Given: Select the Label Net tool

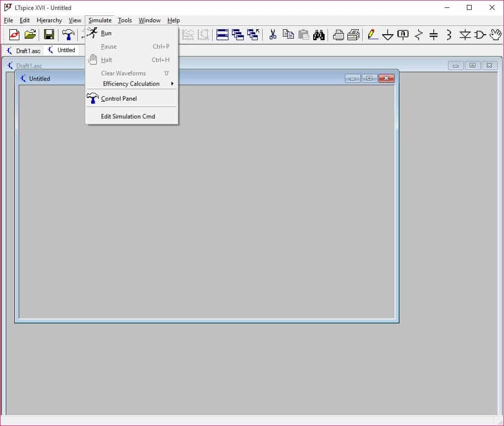Looking at the screenshot, I should click(x=403, y=35).
